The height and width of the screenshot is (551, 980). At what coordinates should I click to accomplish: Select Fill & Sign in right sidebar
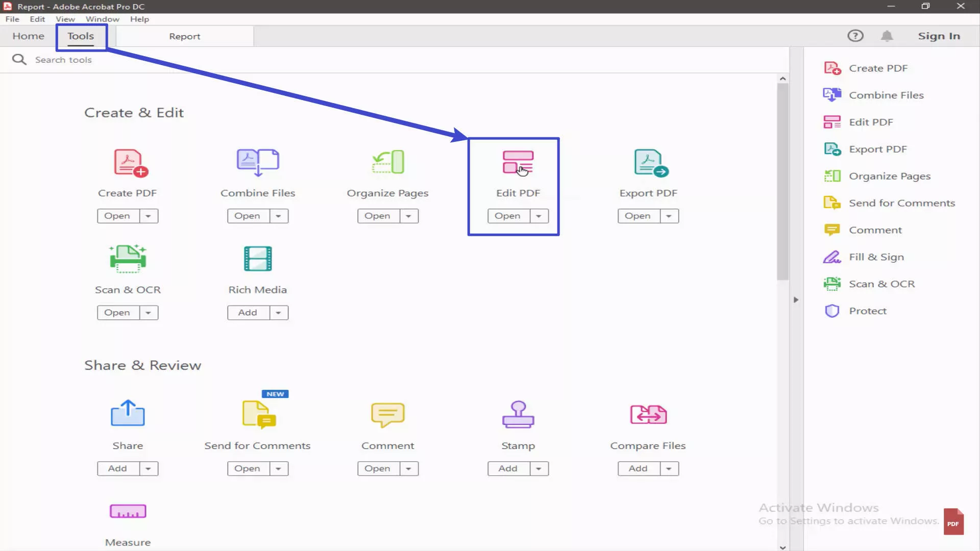(x=876, y=257)
